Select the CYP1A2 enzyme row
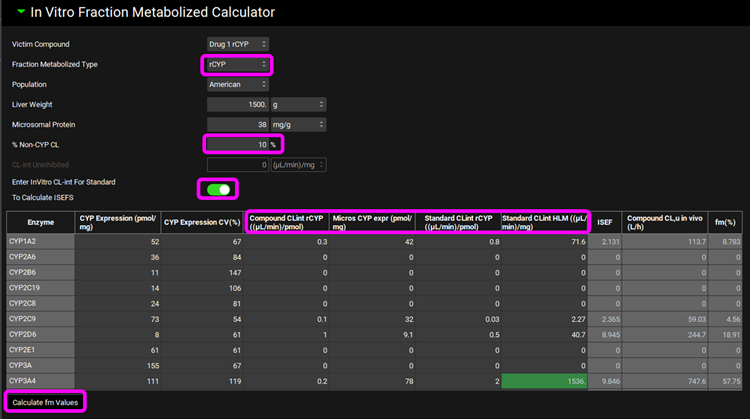750x419 pixels. click(x=39, y=242)
